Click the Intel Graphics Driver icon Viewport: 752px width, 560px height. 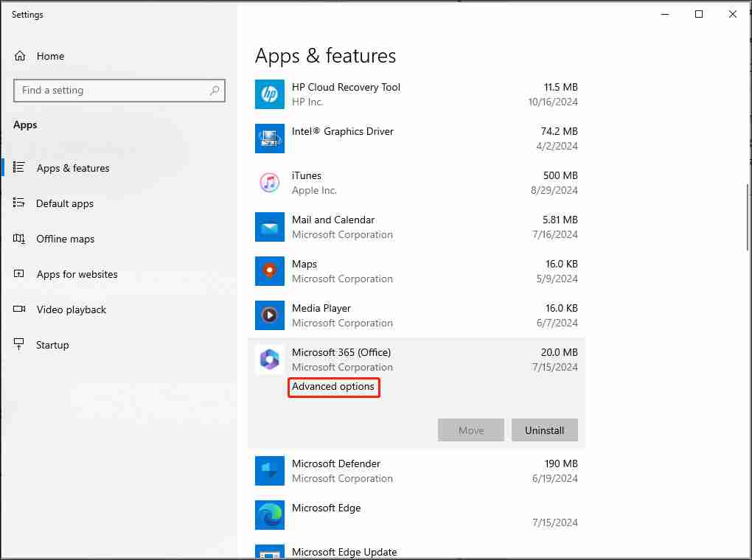pyautogui.click(x=270, y=138)
